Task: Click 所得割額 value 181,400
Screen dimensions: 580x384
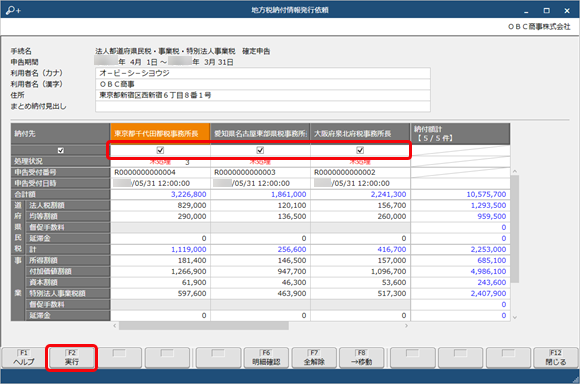Action: (192, 260)
